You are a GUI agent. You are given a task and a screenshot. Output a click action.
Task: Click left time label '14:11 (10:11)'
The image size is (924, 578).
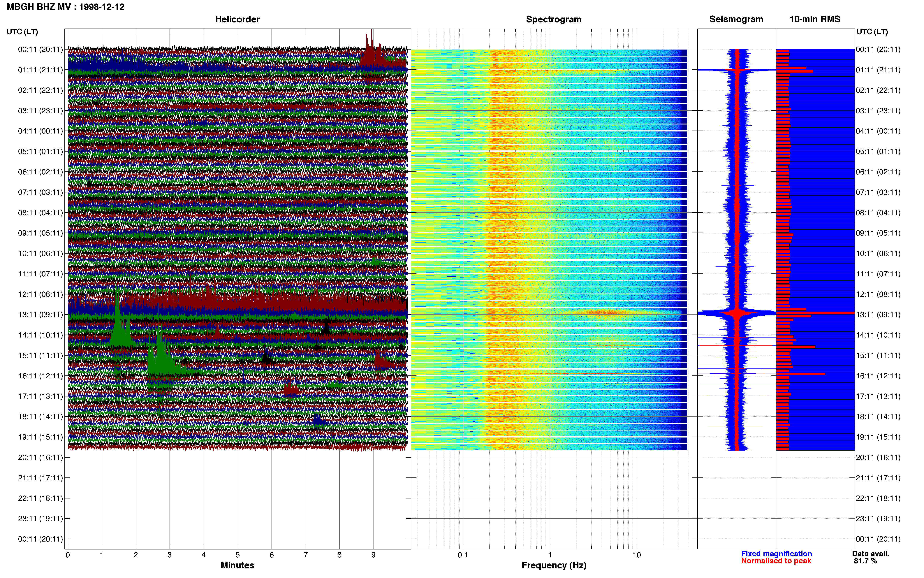[x=41, y=335]
